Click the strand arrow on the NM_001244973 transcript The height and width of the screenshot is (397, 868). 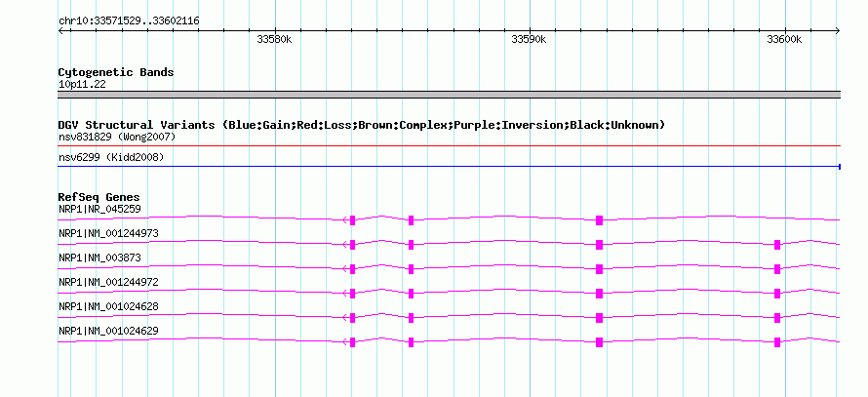[x=346, y=245]
